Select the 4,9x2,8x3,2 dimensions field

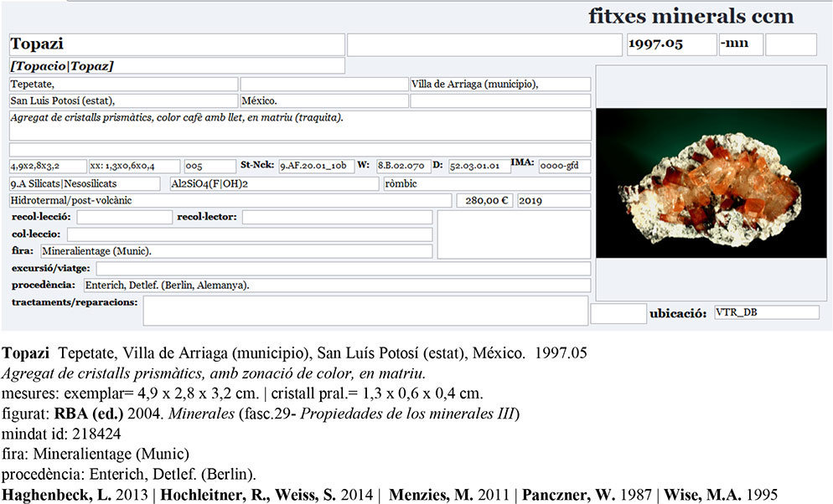pyautogui.click(x=47, y=166)
